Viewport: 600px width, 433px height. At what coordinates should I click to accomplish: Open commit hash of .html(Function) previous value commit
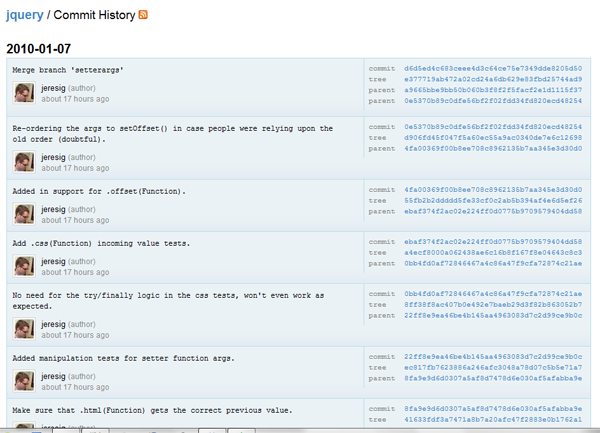pos(493,409)
